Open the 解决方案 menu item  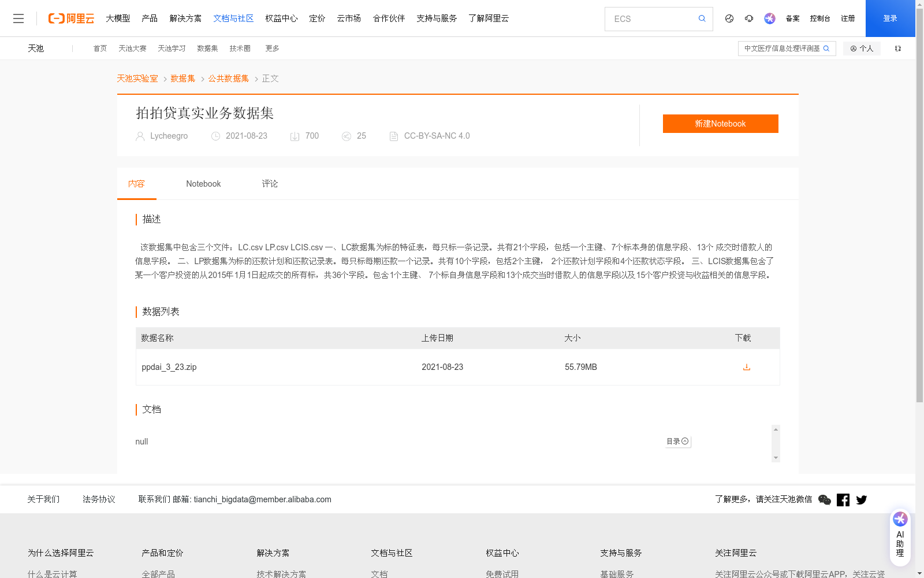pos(185,18)
